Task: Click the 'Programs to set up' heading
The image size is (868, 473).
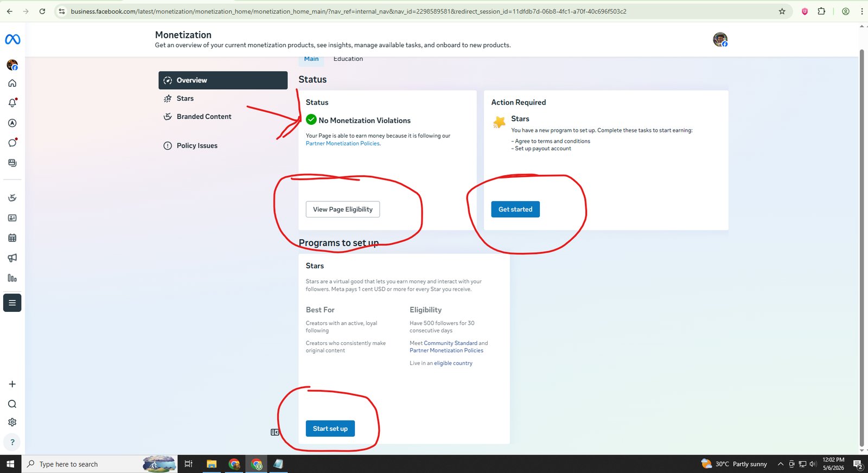Action: (339, 242)
